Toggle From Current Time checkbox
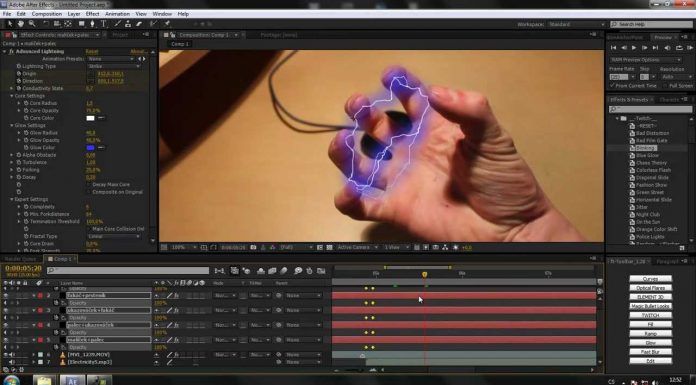This screenshot has width=696, height=385. pyautogui.click(x=613, y=85)
